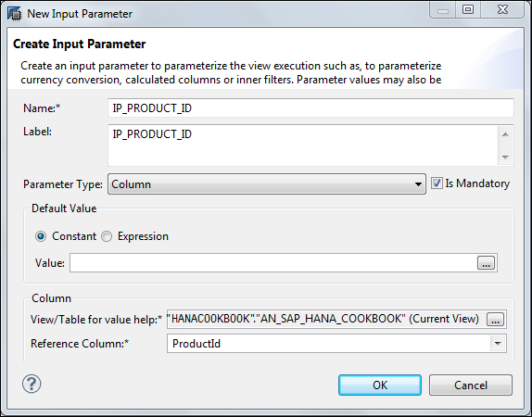This screenshot has width=532, height=417.
Task: Confirm with the OK button
Action: [380, 385]
